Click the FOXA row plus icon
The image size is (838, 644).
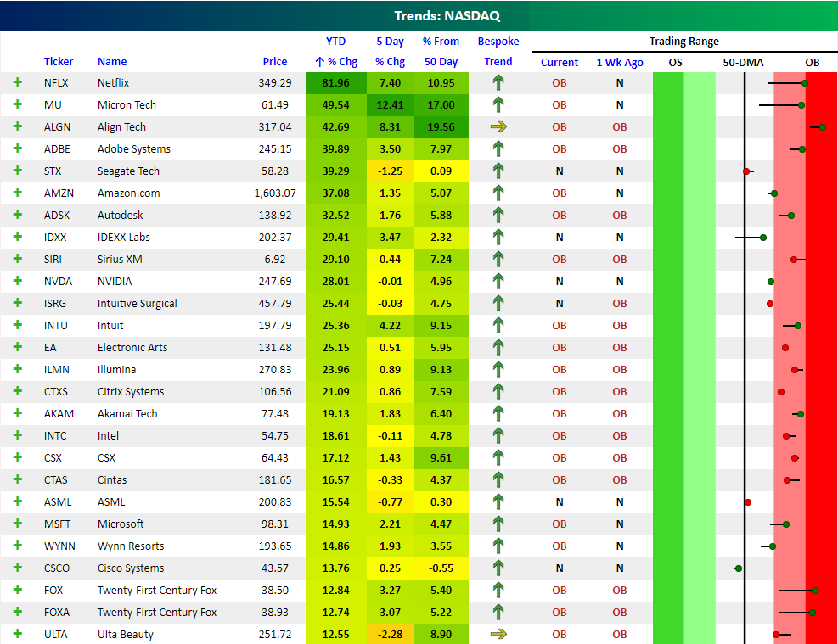[x=18, y=612]
